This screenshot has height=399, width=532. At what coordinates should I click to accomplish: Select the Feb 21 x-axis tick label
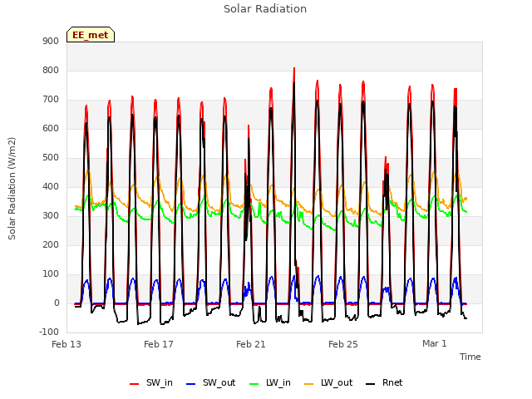pyautogui.click(x=251, y=344)
